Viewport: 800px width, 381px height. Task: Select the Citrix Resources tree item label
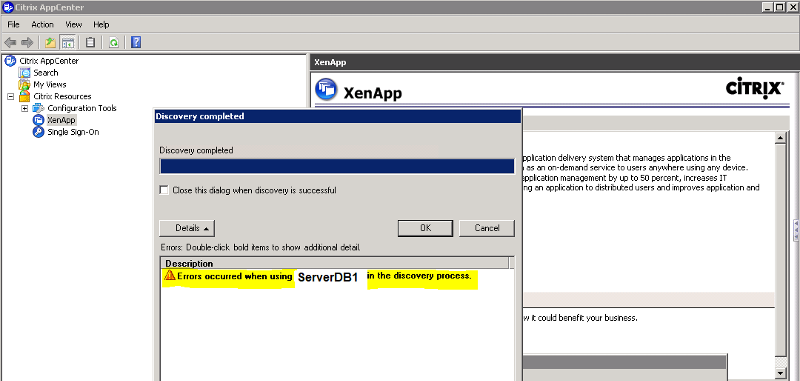62,96
